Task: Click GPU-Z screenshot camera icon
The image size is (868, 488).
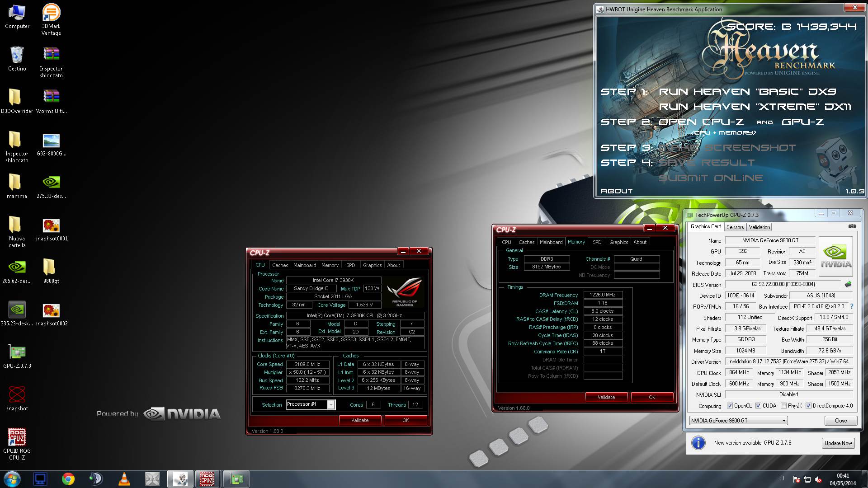Action: tap(852, 226)
